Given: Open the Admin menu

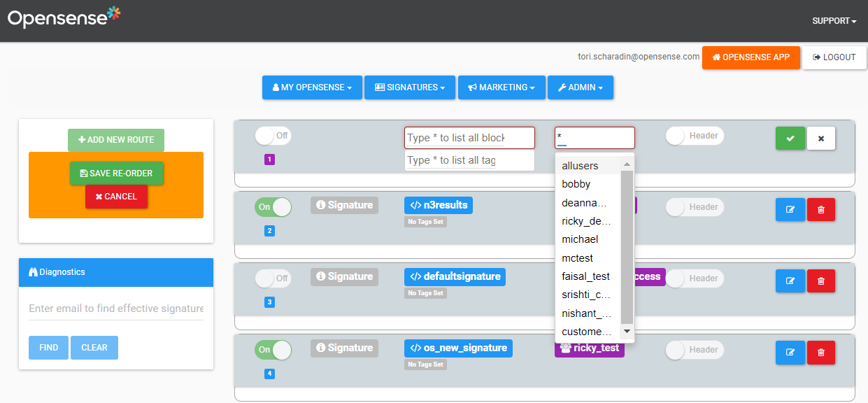Looking at the screenshot, I should click(581, 87).
